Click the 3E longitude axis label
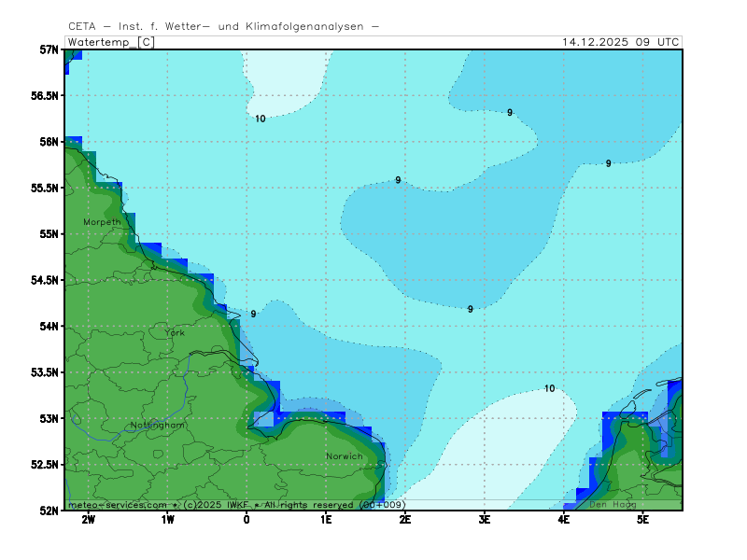747x560 pixels. 485,519
